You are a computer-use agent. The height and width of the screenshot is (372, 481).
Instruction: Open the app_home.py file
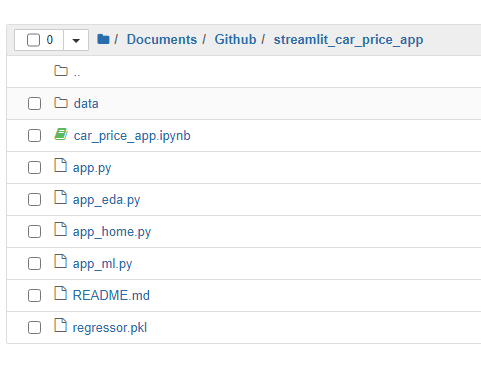(x=112, y=232)
